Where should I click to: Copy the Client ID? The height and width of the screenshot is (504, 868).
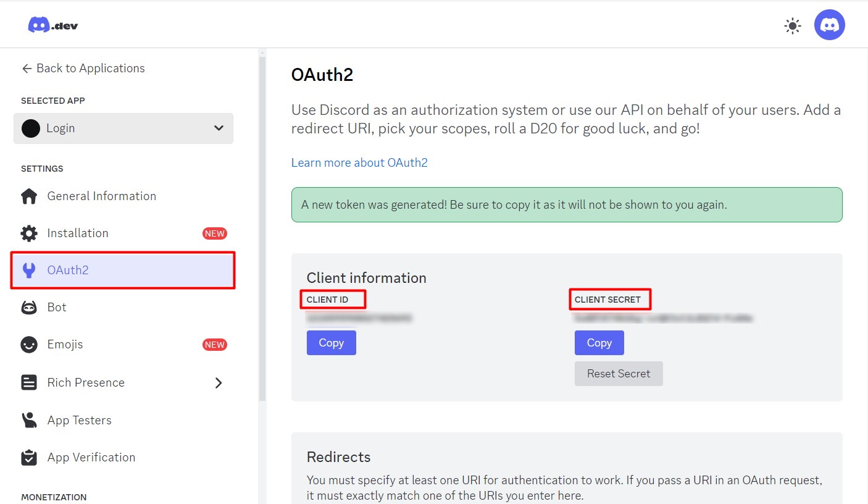click(x=332, y=343)
